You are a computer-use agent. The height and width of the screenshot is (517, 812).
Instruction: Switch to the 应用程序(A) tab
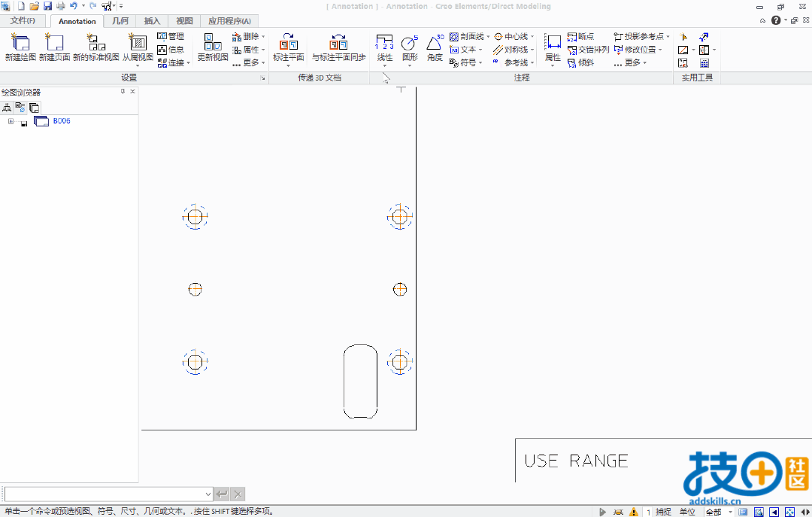pos(229,21)
